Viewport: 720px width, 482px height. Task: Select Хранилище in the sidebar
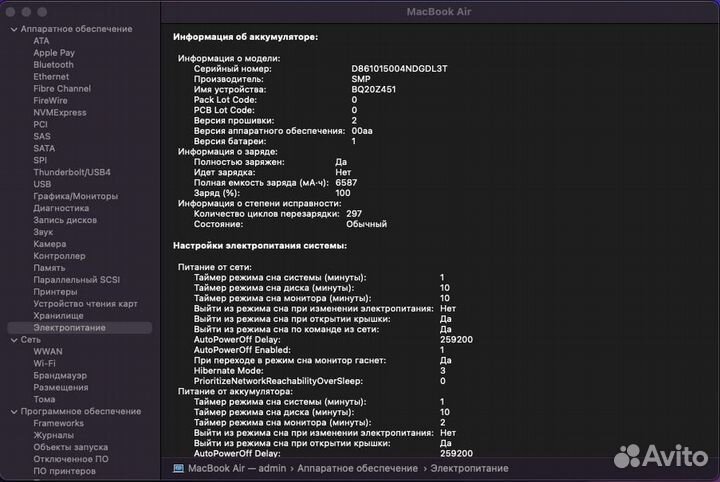[58, 315]
